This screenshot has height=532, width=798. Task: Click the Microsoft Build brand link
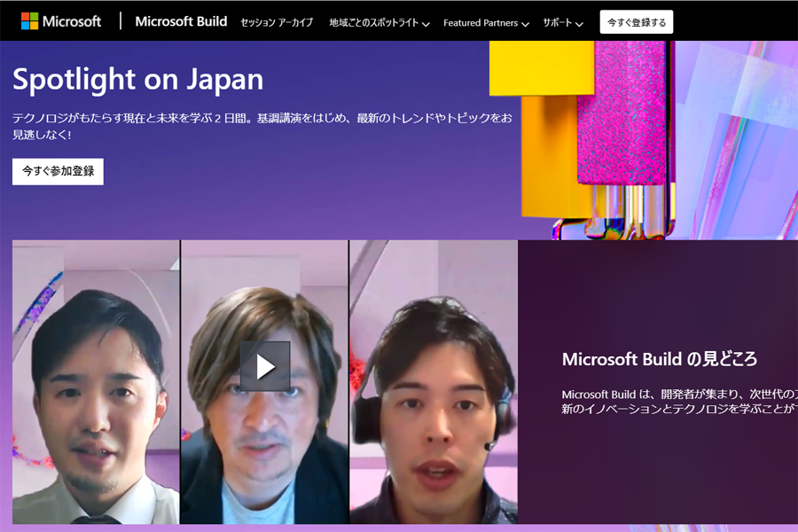coord(181,20)
